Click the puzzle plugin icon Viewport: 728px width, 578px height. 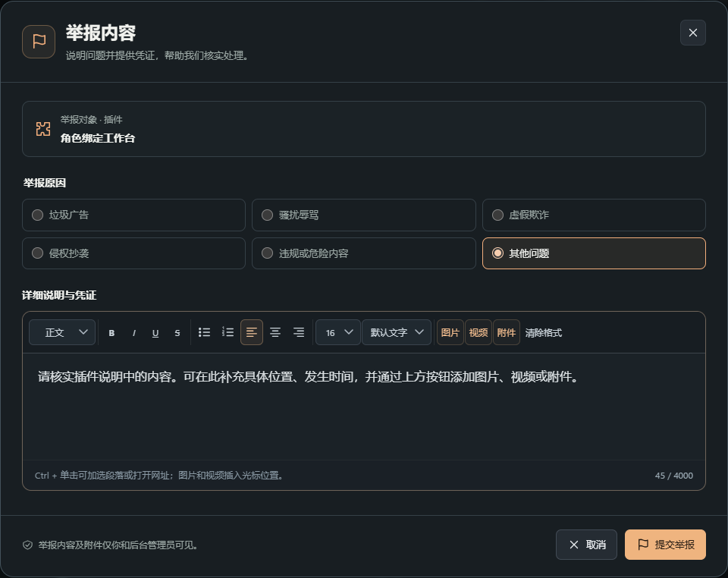tap(43, 129)
